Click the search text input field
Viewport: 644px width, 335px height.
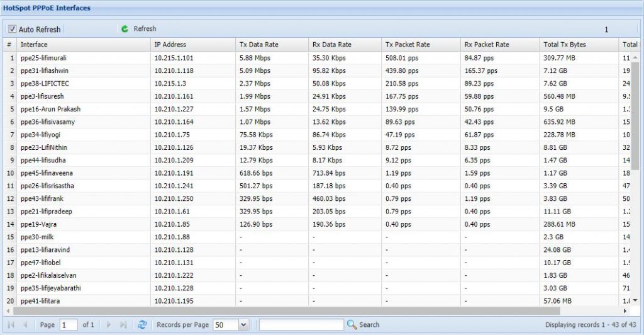click(x=301, y=325)
